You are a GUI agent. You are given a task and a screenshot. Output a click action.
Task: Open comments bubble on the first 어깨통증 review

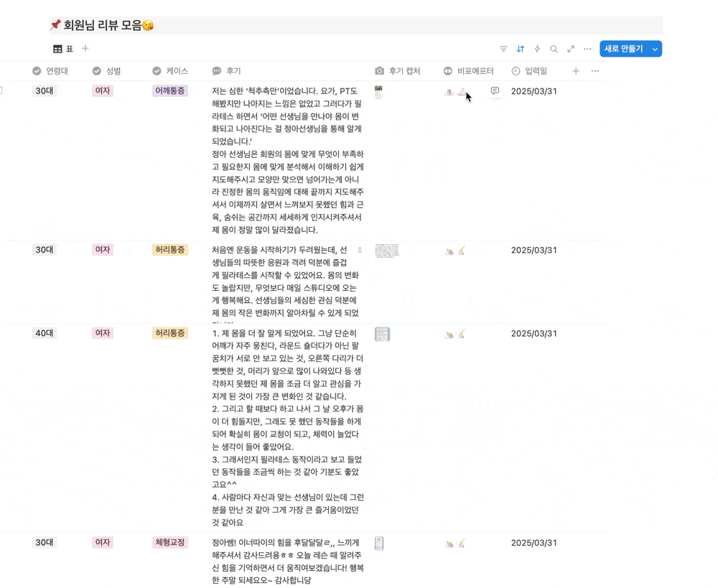pos(495,92)
